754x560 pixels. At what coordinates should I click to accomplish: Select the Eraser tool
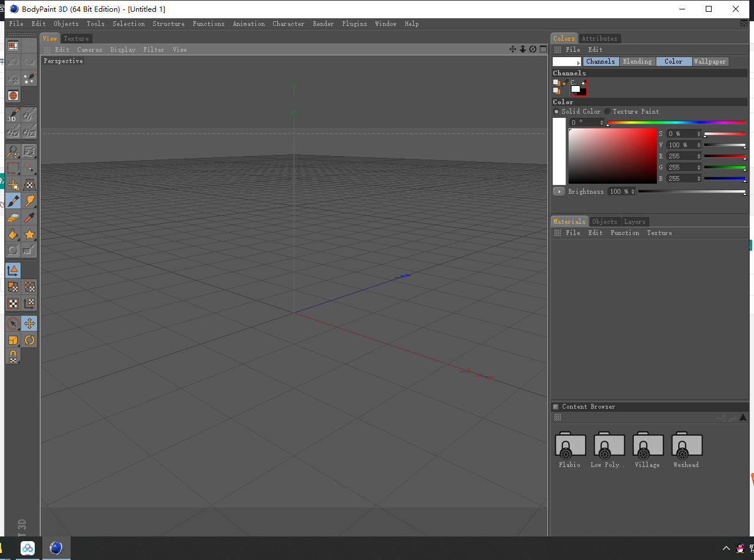pos(13,217)
